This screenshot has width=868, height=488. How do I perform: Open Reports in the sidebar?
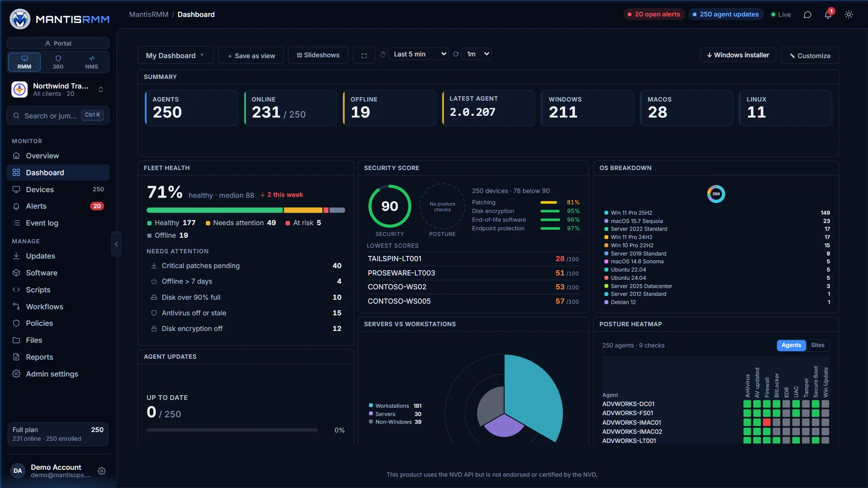click(58, 357)
